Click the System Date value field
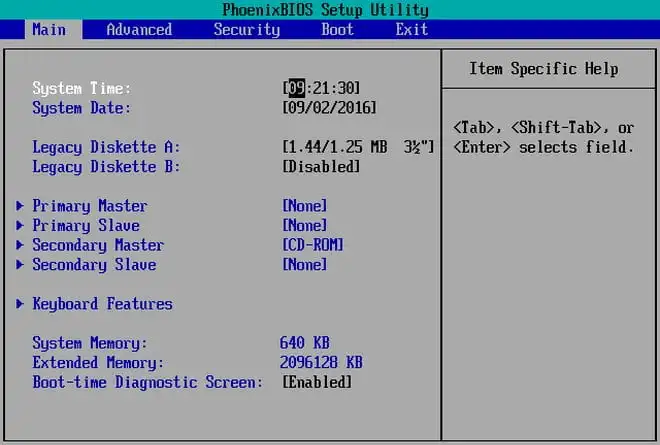 pyautogui.click(x=330, y=107)
